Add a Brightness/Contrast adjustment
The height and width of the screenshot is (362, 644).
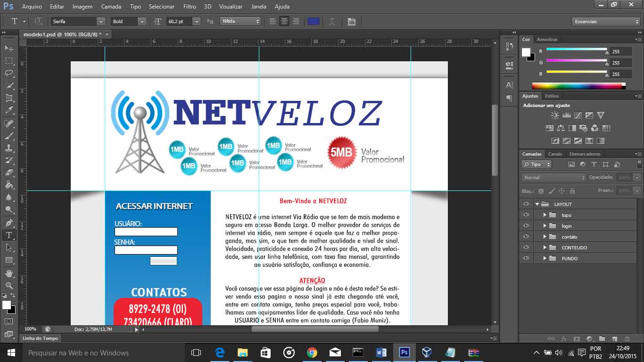point(555,115)
